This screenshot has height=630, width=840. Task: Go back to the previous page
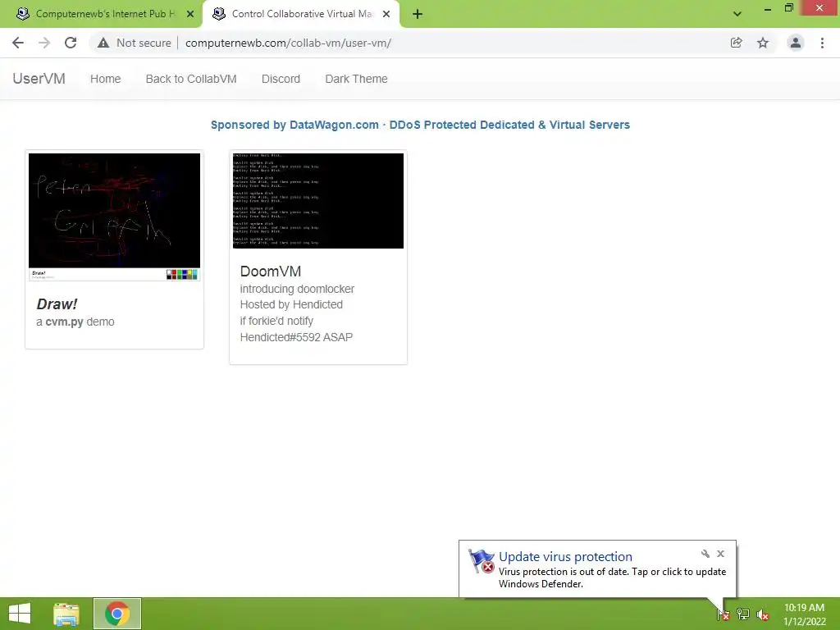(18, 43)
